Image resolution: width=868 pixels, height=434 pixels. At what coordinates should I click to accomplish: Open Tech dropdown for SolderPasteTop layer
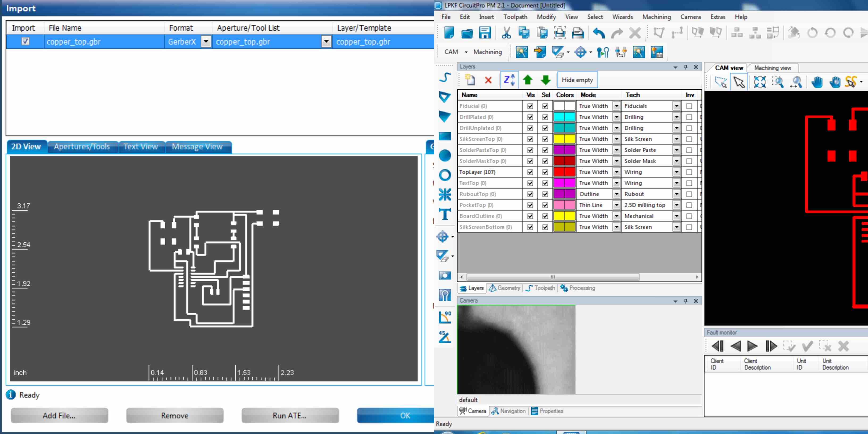[676, 150]
